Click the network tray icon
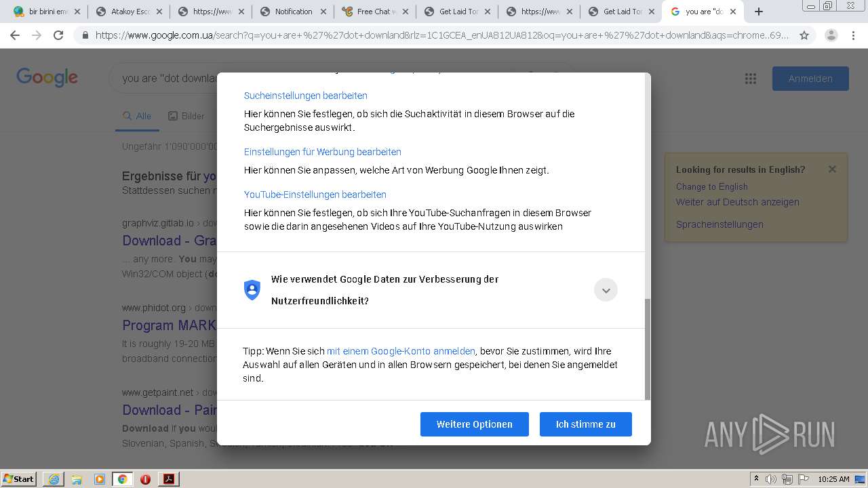The height and width of the screenshot is (488, 868). coord(787,479)
